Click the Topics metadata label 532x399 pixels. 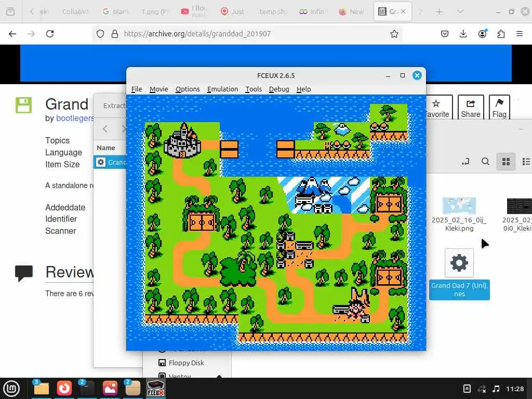57,140
